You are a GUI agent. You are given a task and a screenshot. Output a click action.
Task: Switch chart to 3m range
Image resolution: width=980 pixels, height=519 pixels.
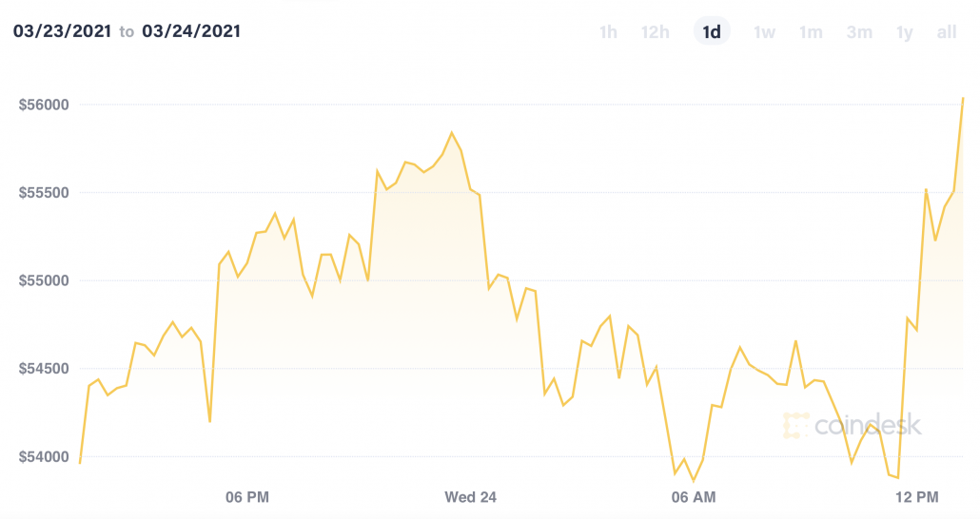click(859, 32)
